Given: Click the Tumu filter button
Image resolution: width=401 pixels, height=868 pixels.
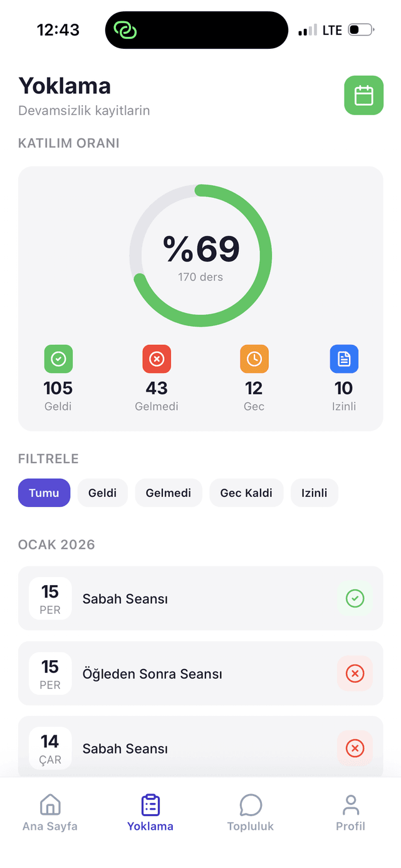Looking at the screenshot, I should point(44,493).
